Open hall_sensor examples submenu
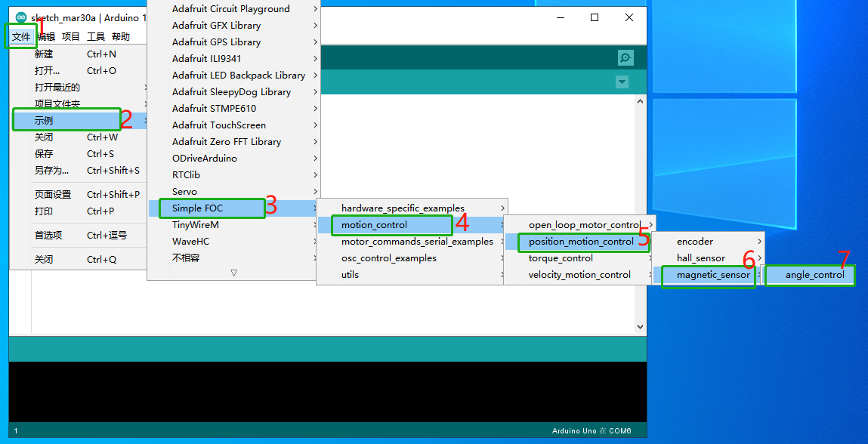 708,258
